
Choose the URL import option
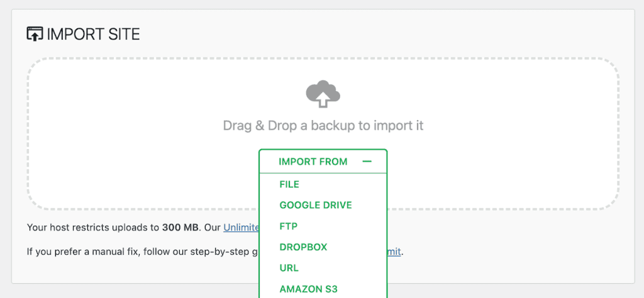pyautogui.click(x=289, y=268)
